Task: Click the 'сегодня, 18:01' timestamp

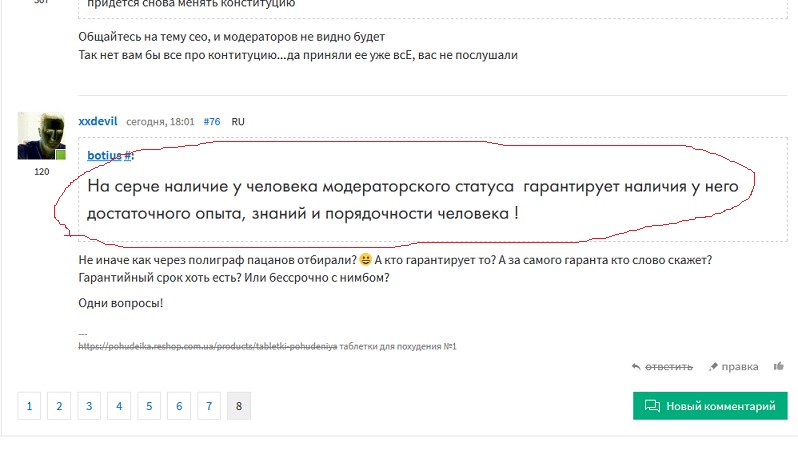Action: [160, 122]
